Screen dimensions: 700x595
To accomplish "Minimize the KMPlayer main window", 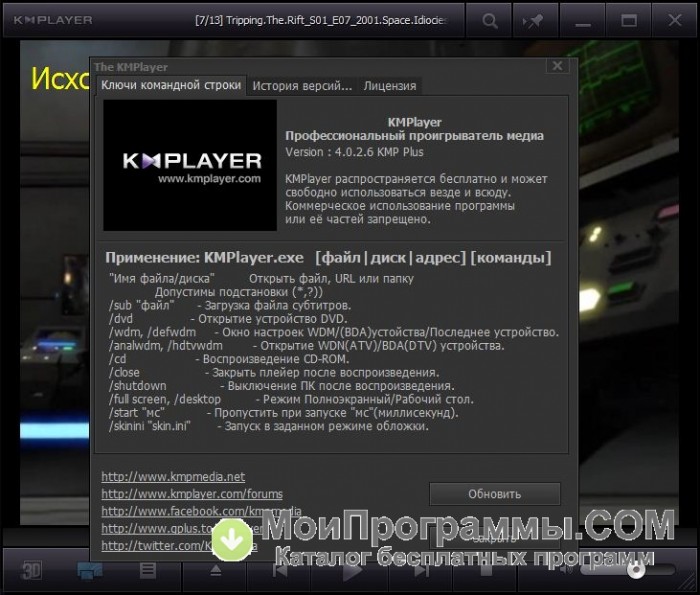I will (583, 21).
